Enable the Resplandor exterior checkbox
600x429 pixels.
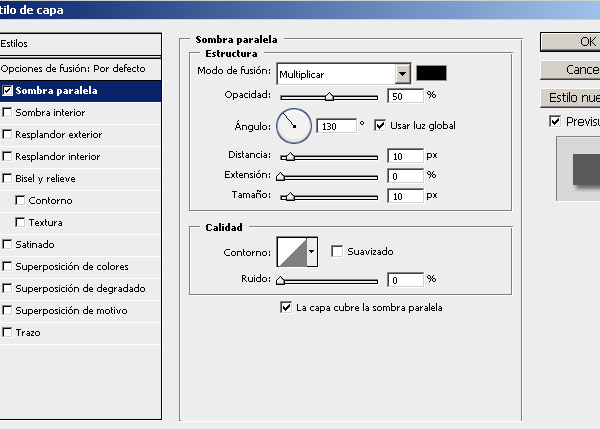coord(7,134)
